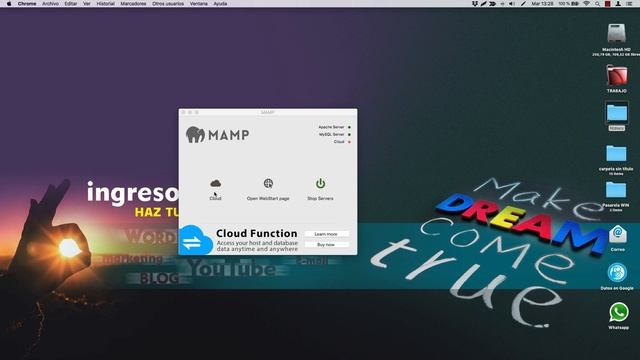This screenshot has width=640, height=360.
Task: Click the red icon in menu bar
Action: pyautogui.click(x=608, y=4)
